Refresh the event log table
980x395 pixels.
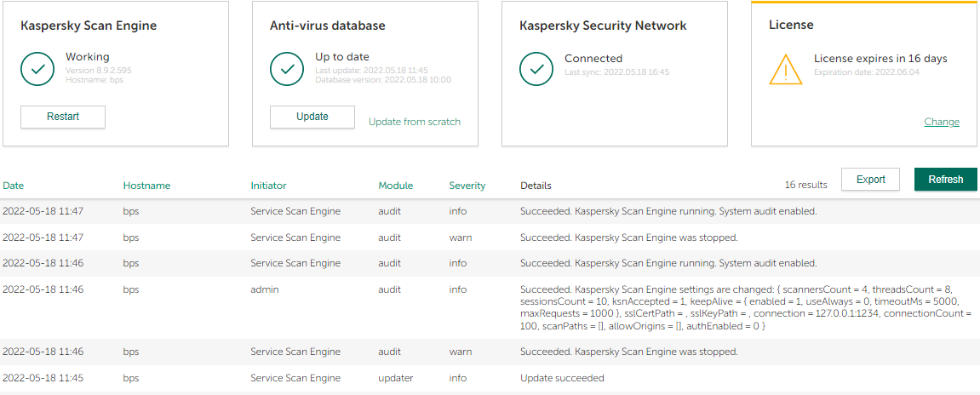pos(945,180)
